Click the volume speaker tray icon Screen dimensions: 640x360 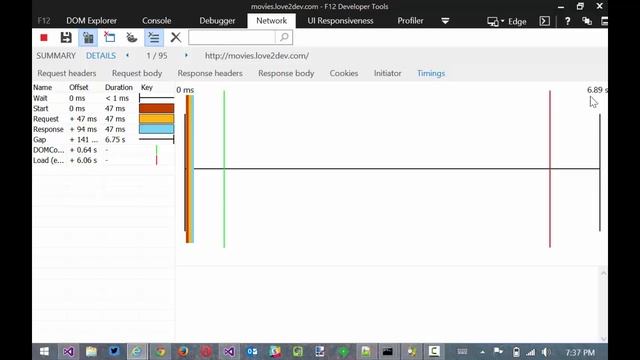click(x=546, y=352)
